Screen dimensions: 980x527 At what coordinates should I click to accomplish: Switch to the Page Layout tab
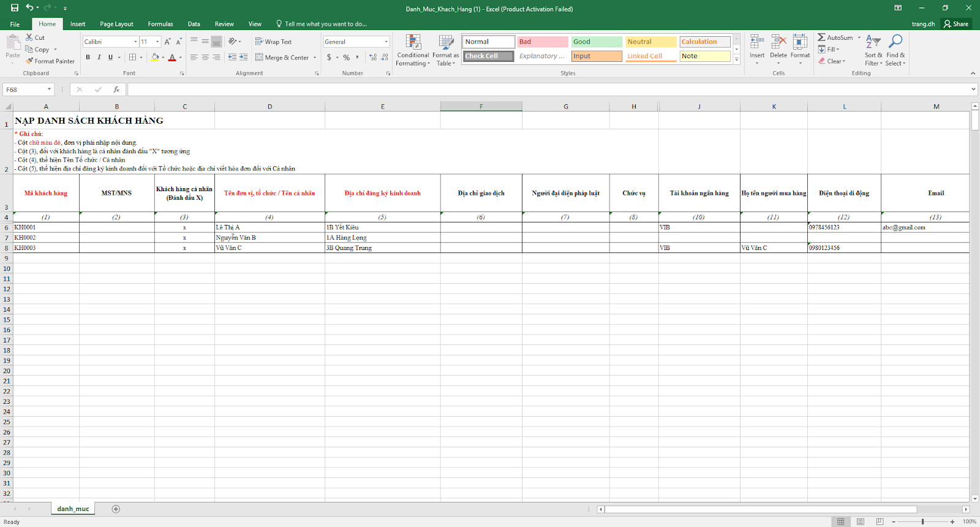(116, 24)
